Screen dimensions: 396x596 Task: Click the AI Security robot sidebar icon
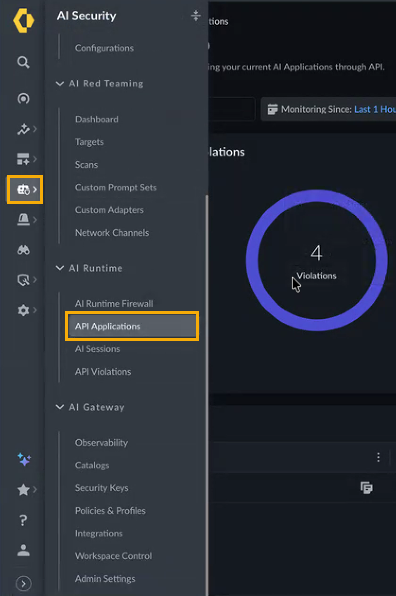click(x=24, y=189)
